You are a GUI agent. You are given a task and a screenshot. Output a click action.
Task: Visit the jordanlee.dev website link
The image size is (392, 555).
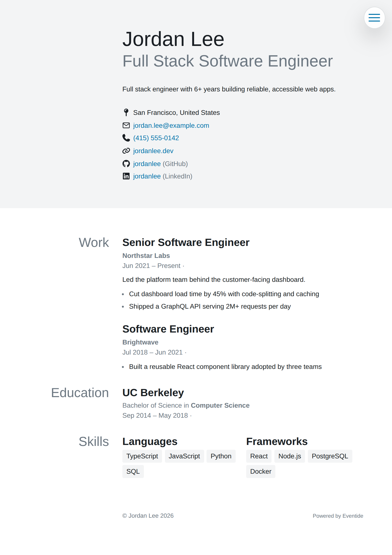click(x=153, y=151)
